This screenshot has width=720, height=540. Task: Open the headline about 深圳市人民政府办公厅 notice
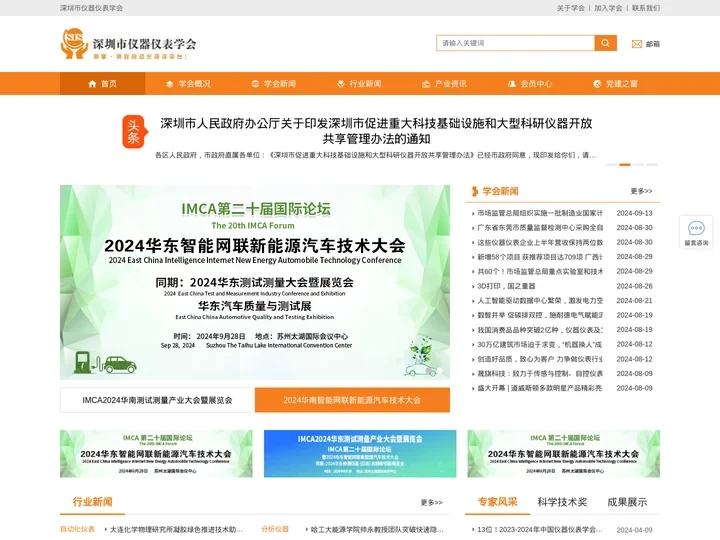click(376, 131)
